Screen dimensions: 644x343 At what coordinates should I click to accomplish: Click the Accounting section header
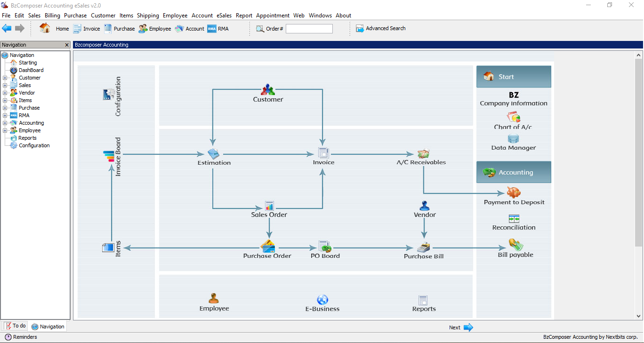[514, 172]
